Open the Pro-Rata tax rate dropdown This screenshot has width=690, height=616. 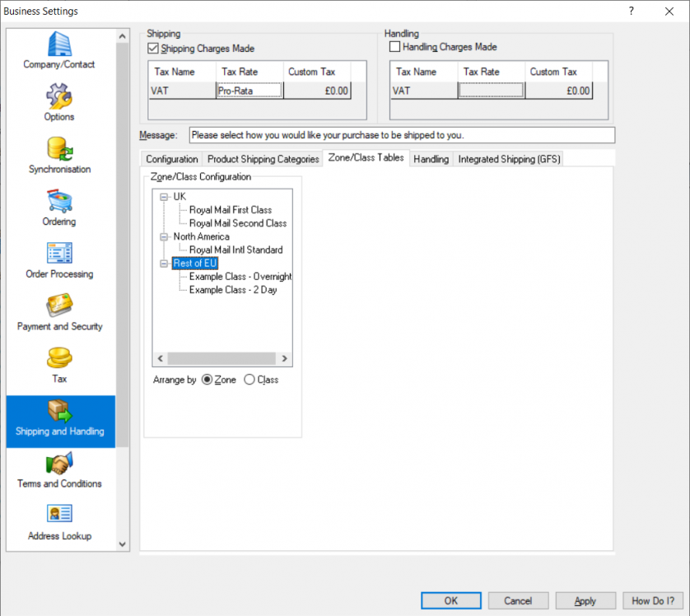(x=249, y=91)
